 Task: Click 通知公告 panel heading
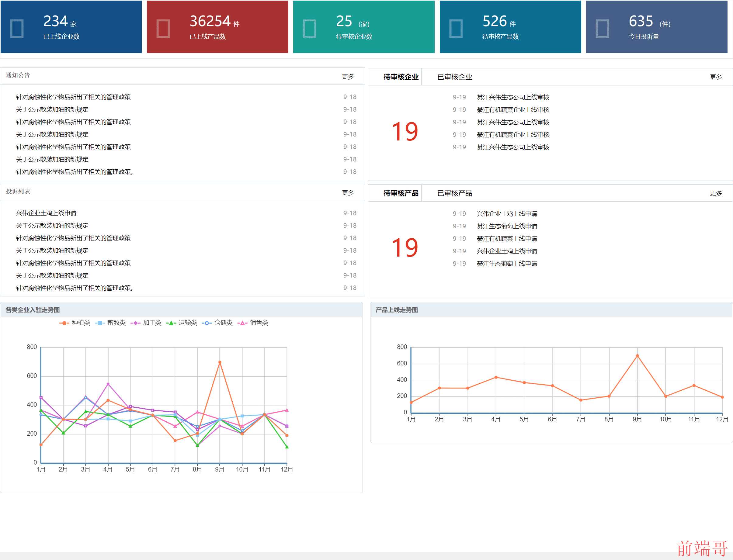click(18, 75)
